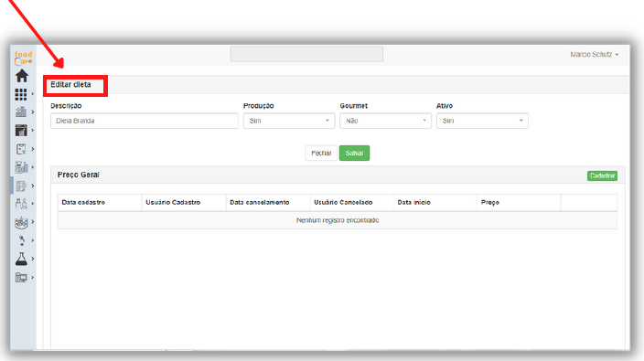This screenshot has height=361, width=644.
Task: Open the two people icon in sidebar
Action: tap(21, 204)
